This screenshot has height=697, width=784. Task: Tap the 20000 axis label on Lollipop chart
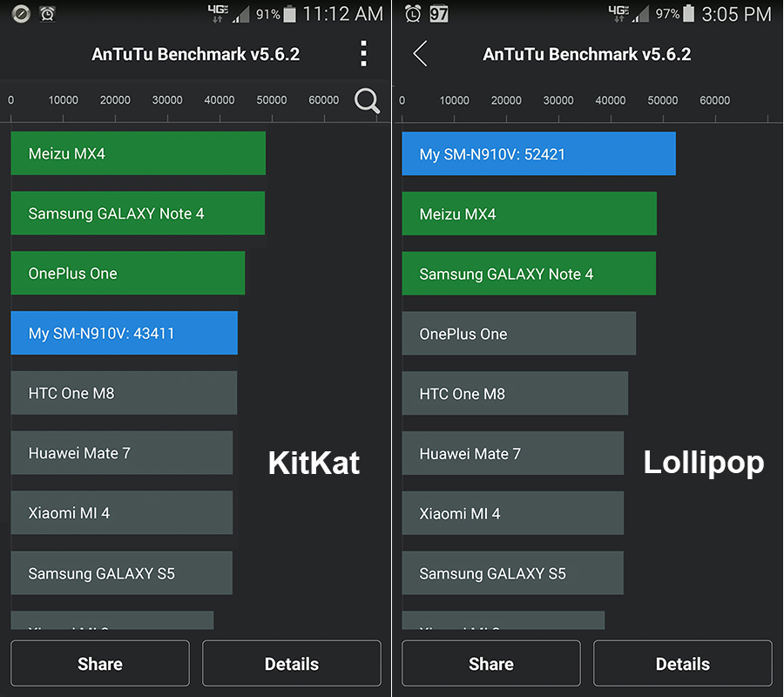(x=506, y=100)
